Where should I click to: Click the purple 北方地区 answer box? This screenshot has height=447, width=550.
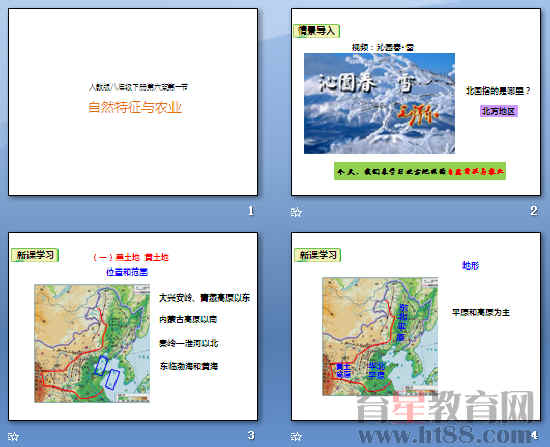pos(498,111)
